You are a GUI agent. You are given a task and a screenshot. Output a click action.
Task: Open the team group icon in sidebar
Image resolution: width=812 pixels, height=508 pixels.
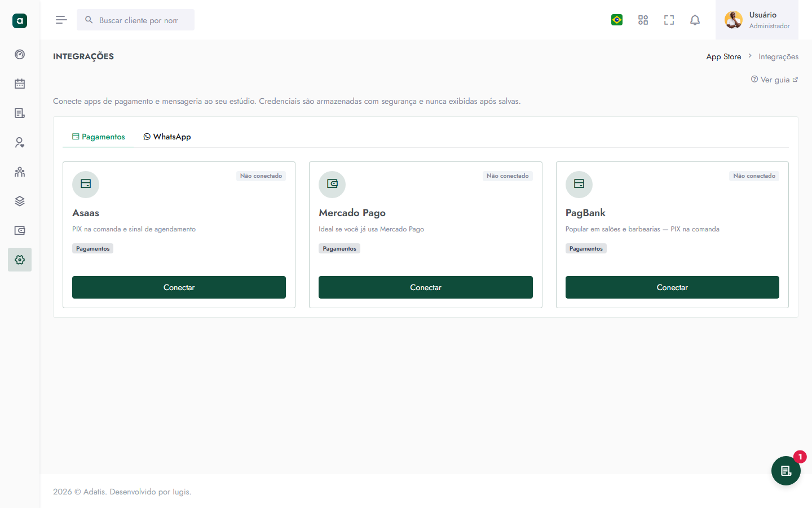click(x=20, y=172)
